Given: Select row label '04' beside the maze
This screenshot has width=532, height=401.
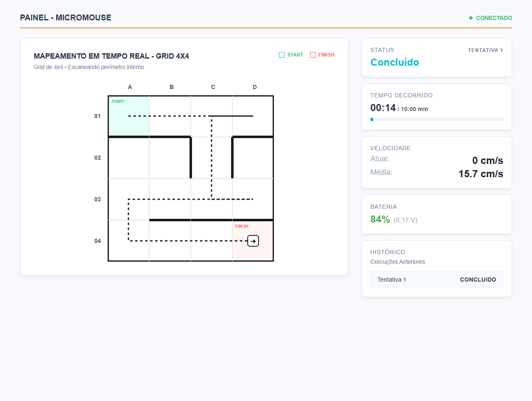Looking at the screenshot, I should pyautogui.click(x=98, y=241).
